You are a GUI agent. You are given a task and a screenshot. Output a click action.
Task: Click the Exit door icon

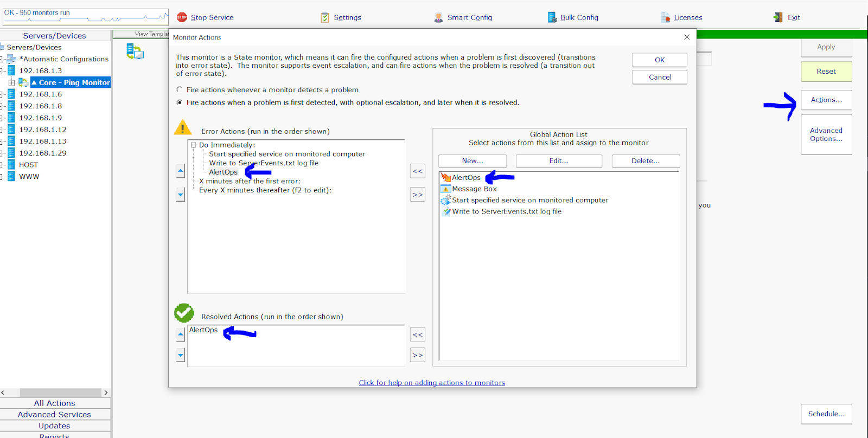[x=778, y=17]
